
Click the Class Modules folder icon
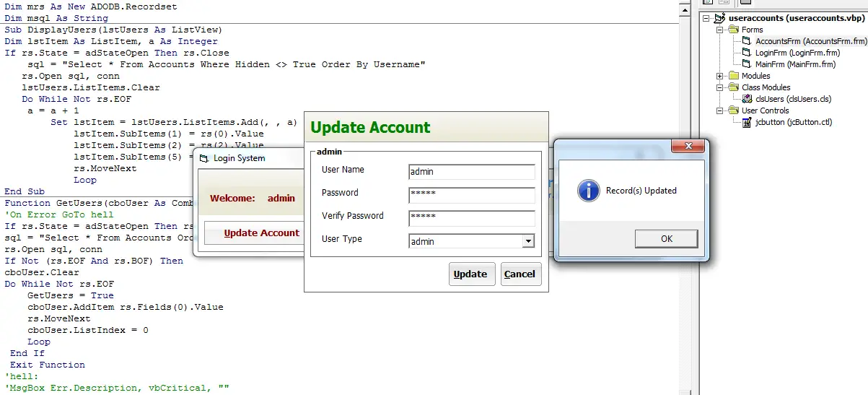click(733, 87)
